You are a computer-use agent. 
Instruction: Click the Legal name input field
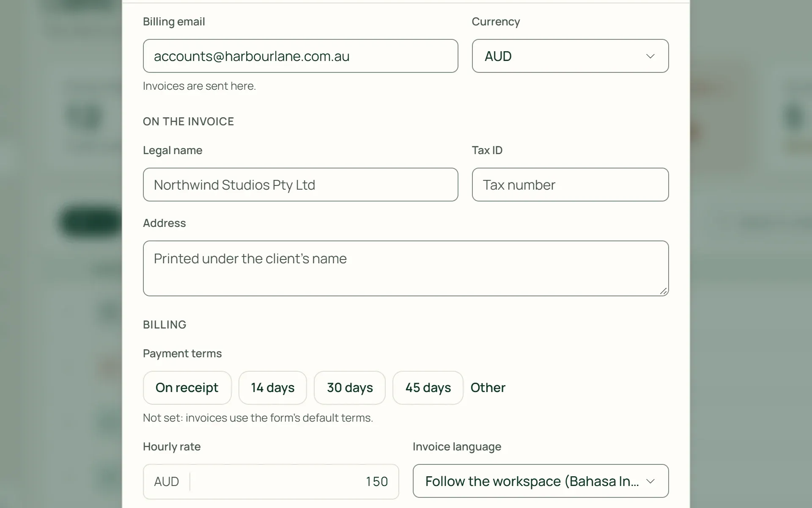pos(300,185)
